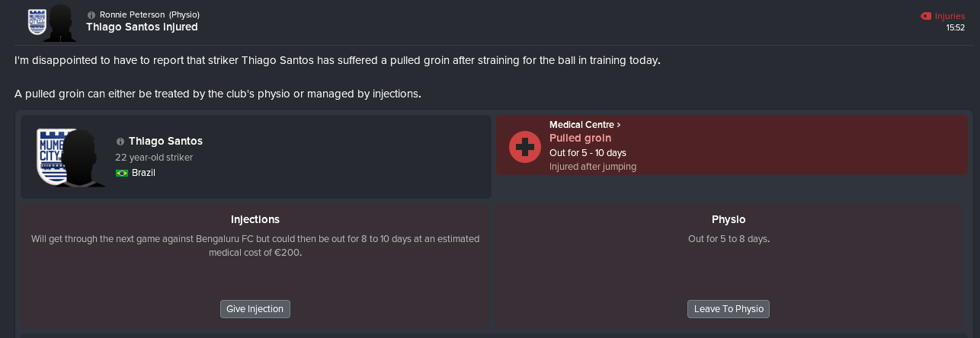The height and width of the screenshot is (338, 980).
Task: Select the Brazil nationality text
Action: tap(145, 173)
